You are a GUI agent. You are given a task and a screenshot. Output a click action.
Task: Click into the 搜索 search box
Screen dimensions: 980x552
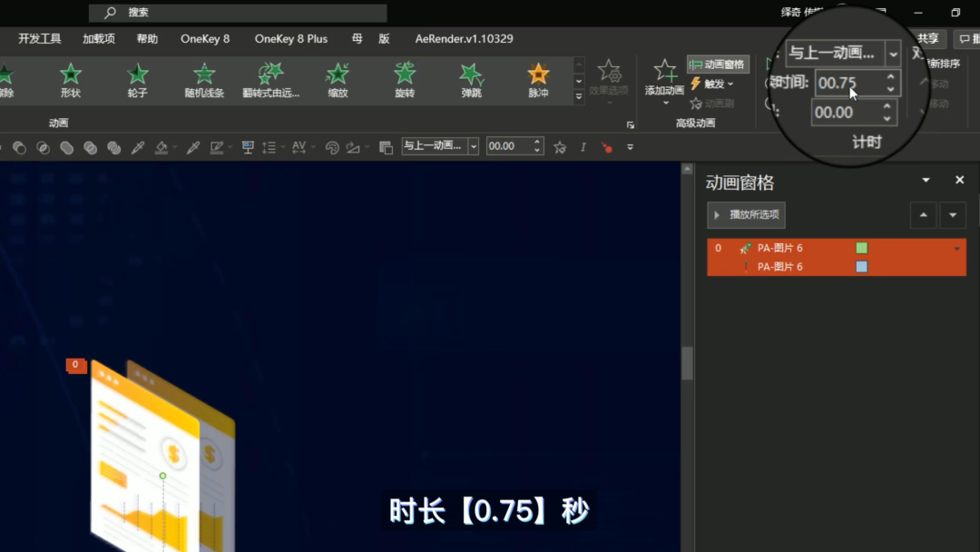click(x=238, y=13)
